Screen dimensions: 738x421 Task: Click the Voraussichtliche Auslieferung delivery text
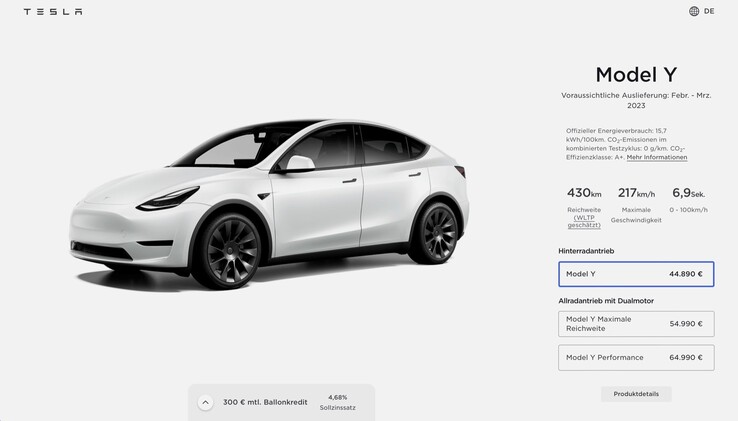tap(636, 100)
